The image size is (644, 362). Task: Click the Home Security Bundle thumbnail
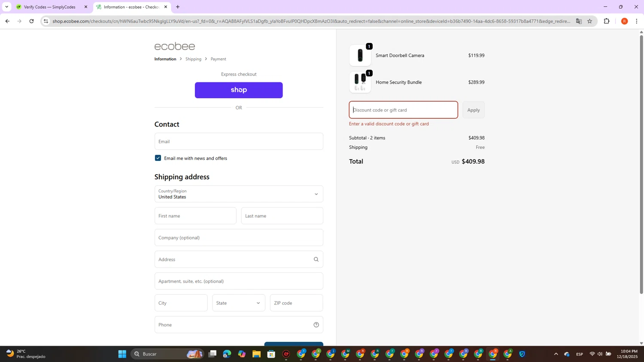pos(360,82)
